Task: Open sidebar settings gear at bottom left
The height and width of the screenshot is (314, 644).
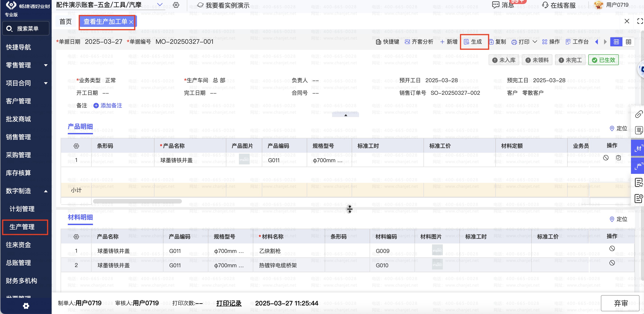Action: point(26,306)
